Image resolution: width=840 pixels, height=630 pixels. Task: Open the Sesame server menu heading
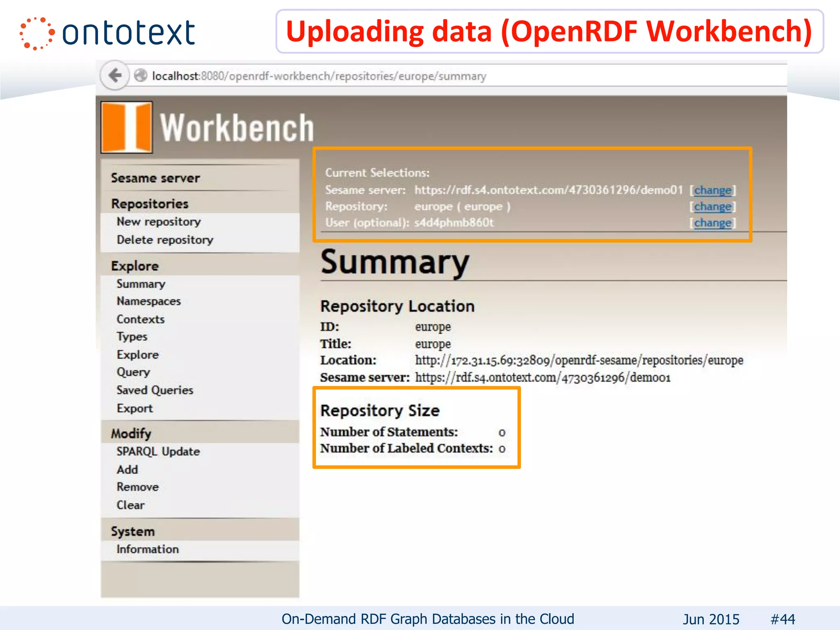click(155, 178)
